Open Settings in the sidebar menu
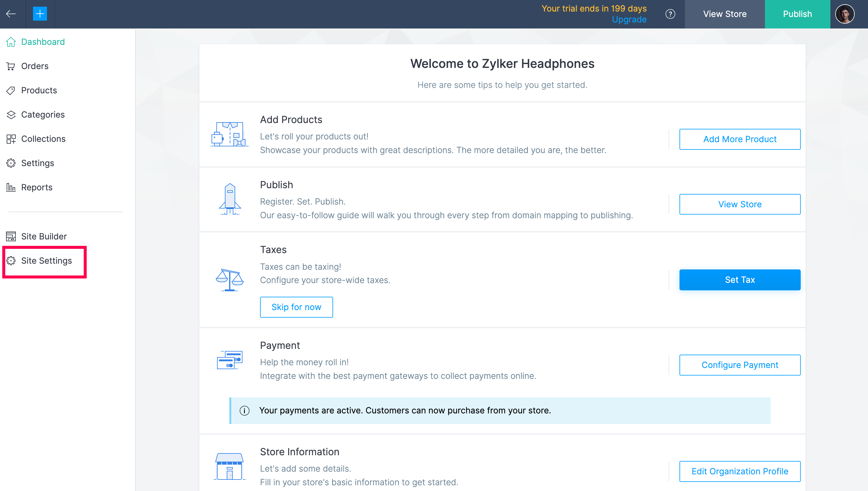 click(x=38, y=163)
